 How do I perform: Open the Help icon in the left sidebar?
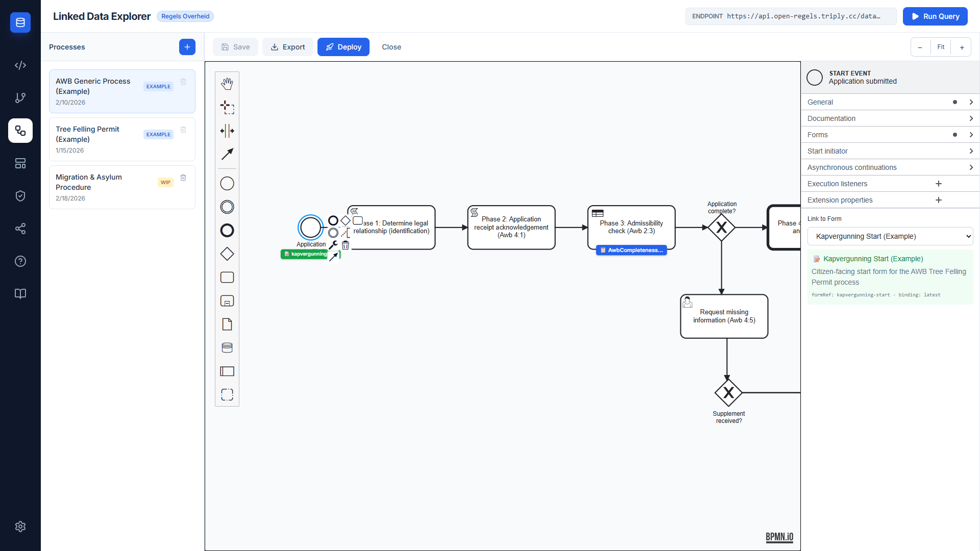(20, 261)
